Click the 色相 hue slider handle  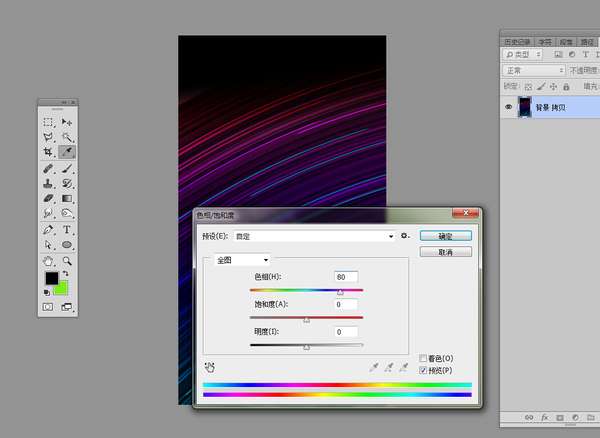pos(340,293)
